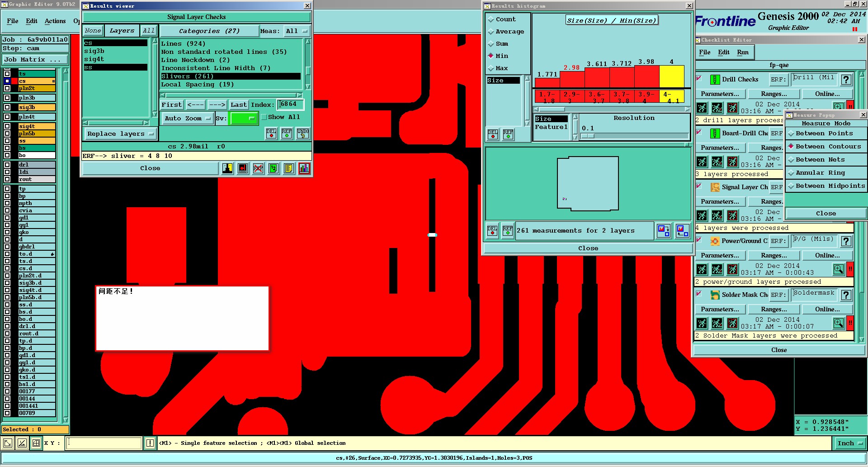Click the left zoom-to-feature icon in histogram footer
This screenshot has height=467, width=868.
pos(664,231)
